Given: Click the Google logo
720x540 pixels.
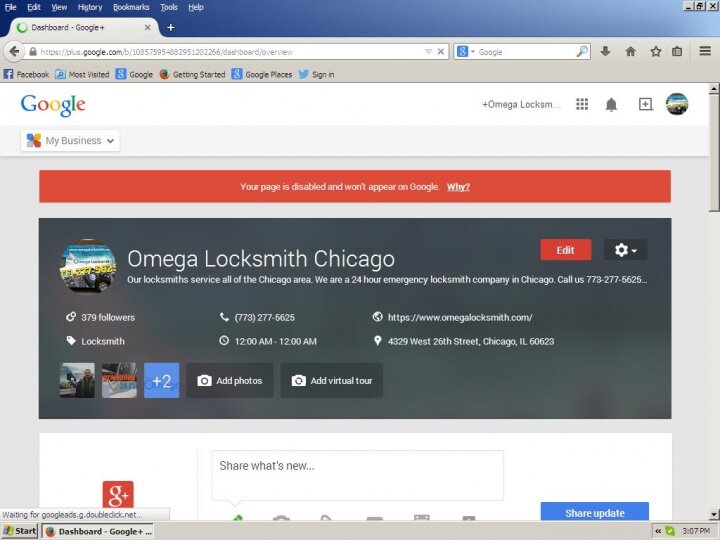Looking at the screenshot, I should tap(53, 105).
